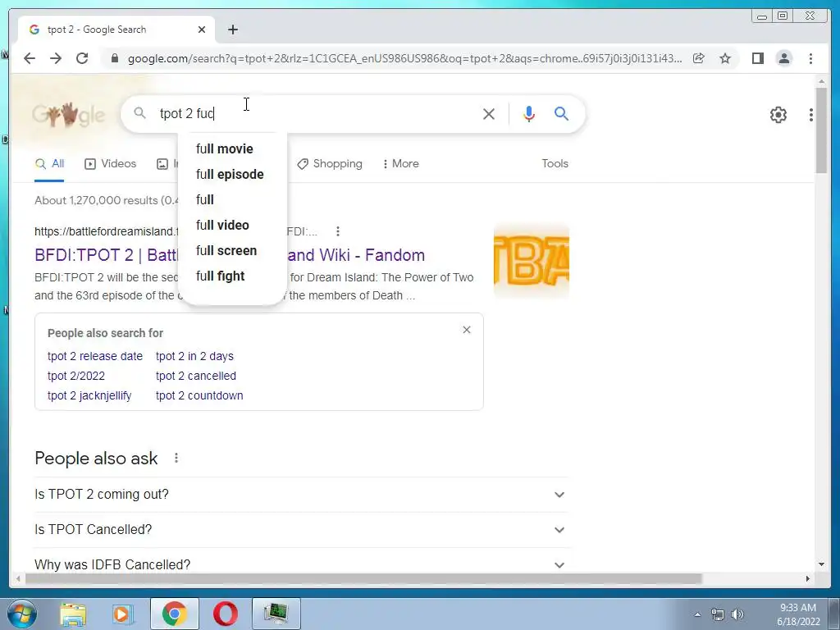Choose the 'full screen' suggestion
840x630 pixels.
pyautogui.click(x=226, y=251)
